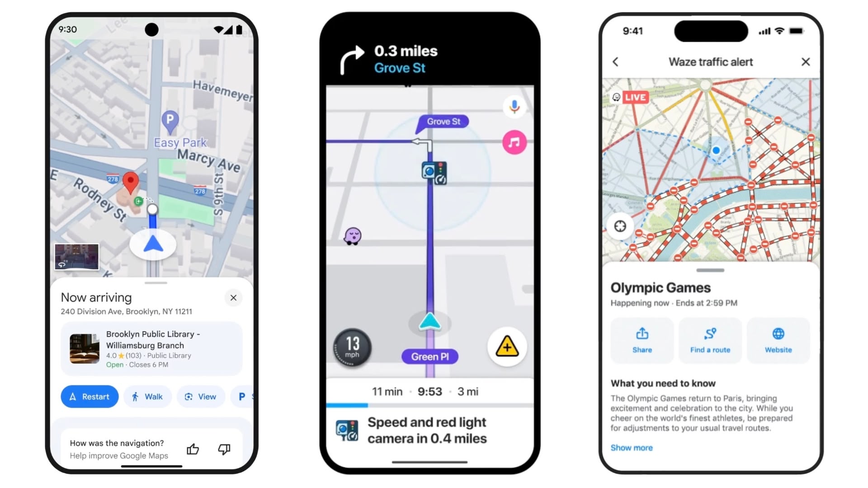Tap the warning triangle hazard icon
The height and width of the screenshot is (488, 868).
(505, 347)
